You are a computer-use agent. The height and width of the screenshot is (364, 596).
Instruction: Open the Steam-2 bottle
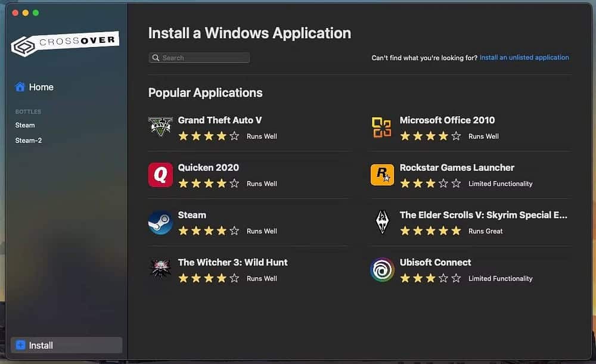(x=29, y=140)
